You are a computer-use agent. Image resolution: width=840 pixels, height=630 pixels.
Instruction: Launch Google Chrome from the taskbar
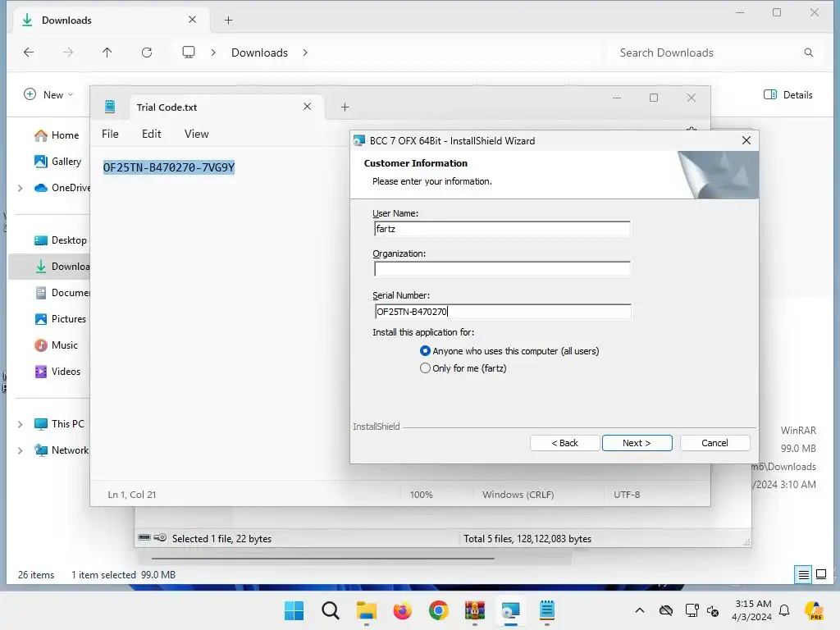[x=439, y=610]
